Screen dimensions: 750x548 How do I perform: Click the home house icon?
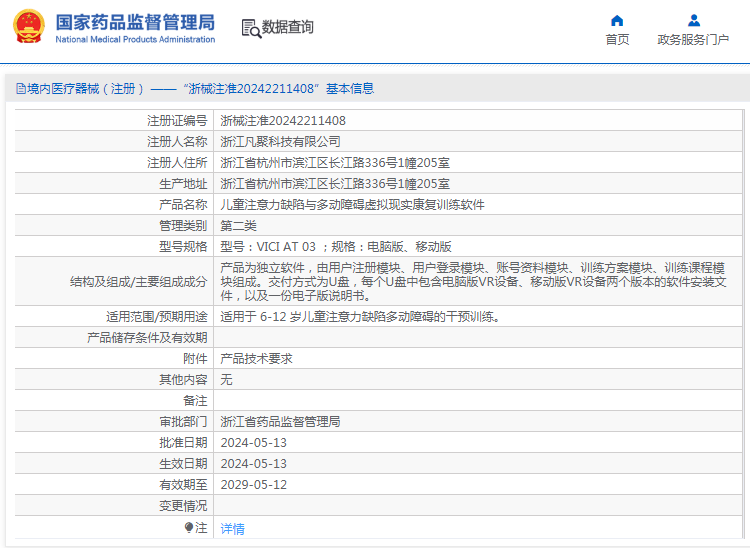click(617, 20)
